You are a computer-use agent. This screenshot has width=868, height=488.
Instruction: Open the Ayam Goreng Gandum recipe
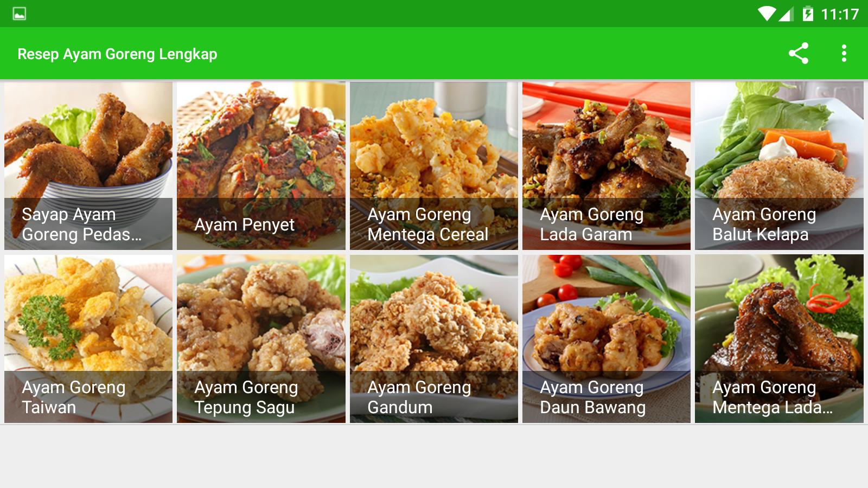pos(434,339)
